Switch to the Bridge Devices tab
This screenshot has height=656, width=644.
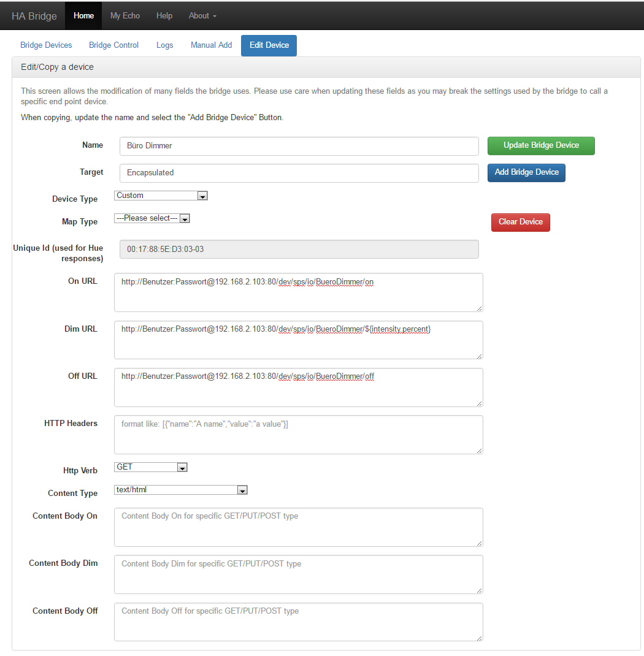[x=46, y=45]
